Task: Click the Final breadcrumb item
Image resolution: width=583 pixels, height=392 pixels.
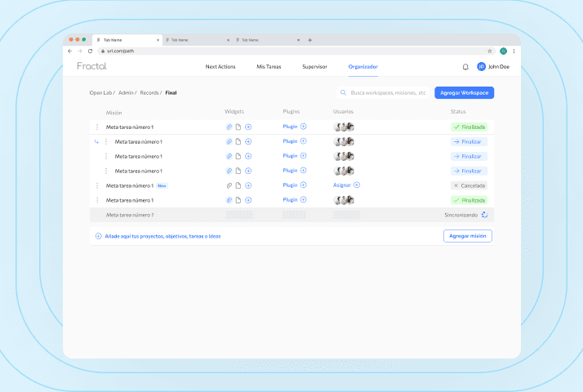Action: click(x=171, y=92)
